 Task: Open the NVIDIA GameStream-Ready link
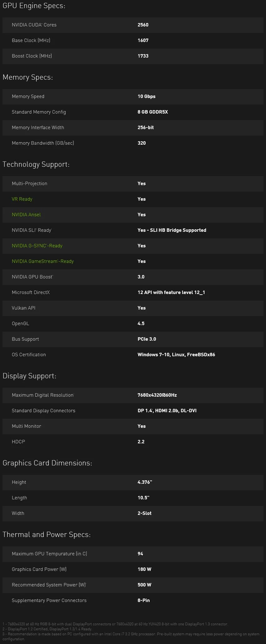pos(43,261)
